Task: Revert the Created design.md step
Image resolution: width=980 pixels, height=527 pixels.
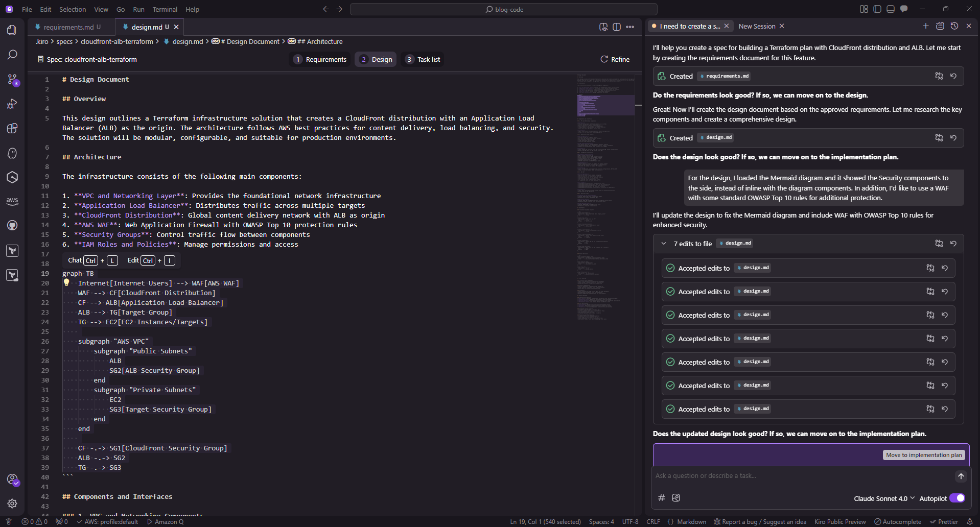Action: (x=953, y=138)
